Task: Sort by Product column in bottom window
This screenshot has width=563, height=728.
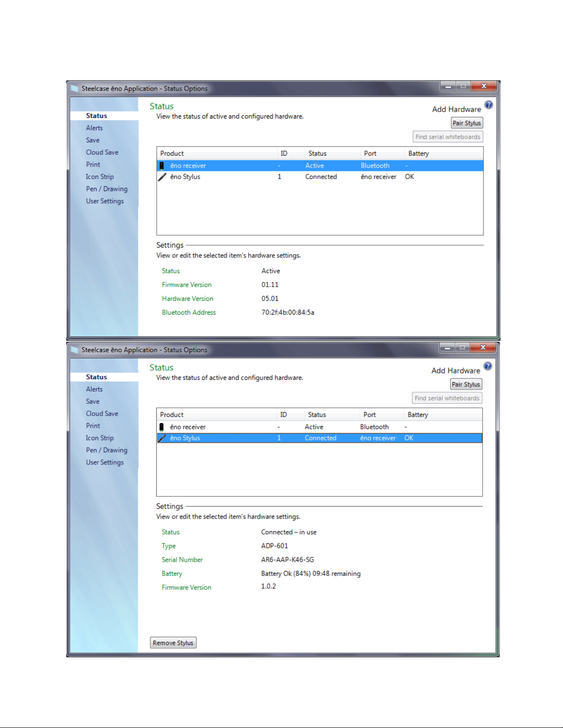Action: 216,415
